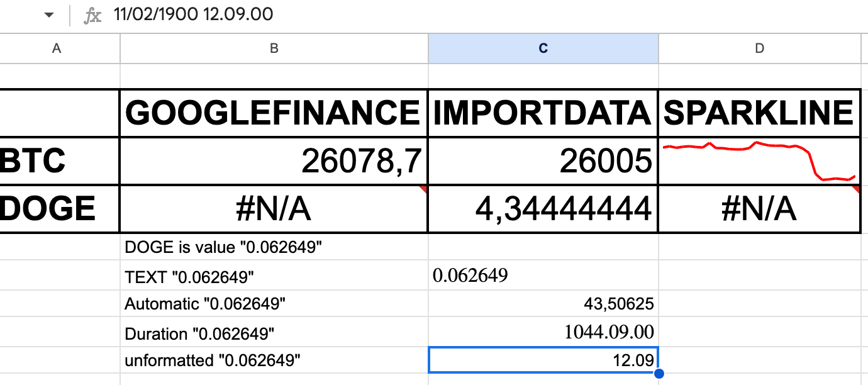
Task: Select the cell showing 43,50625
Action: [542, 303]
